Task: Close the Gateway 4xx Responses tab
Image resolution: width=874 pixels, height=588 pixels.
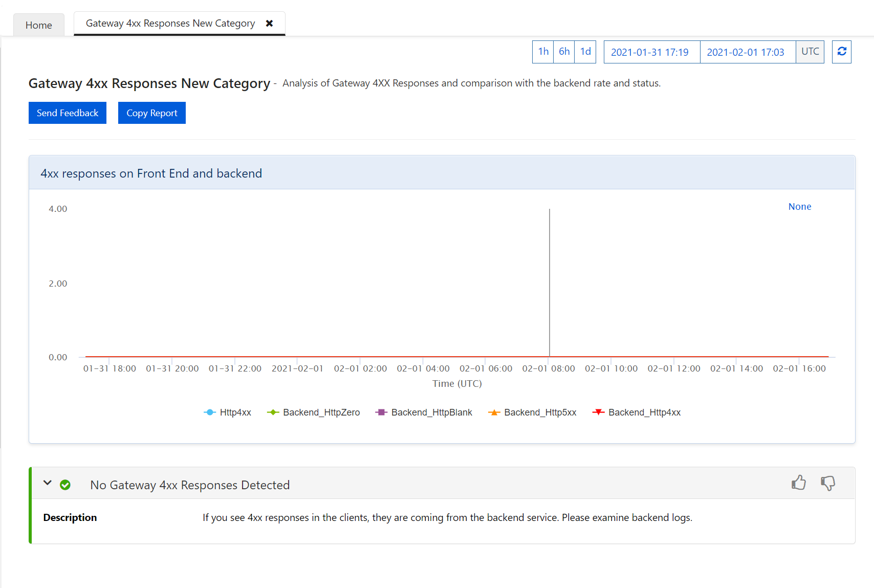Action: [270, 24]
